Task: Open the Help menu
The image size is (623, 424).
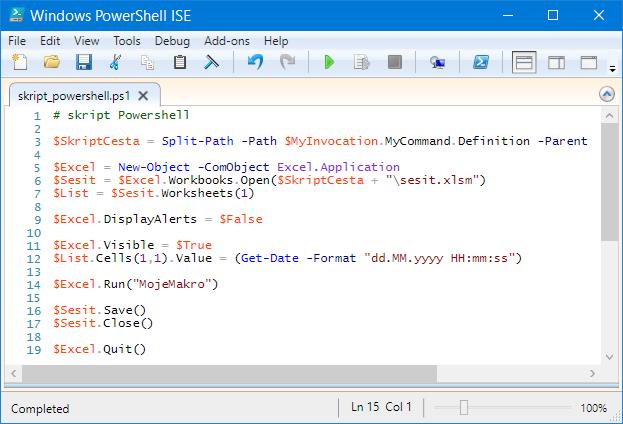Action: click(276, 41)
